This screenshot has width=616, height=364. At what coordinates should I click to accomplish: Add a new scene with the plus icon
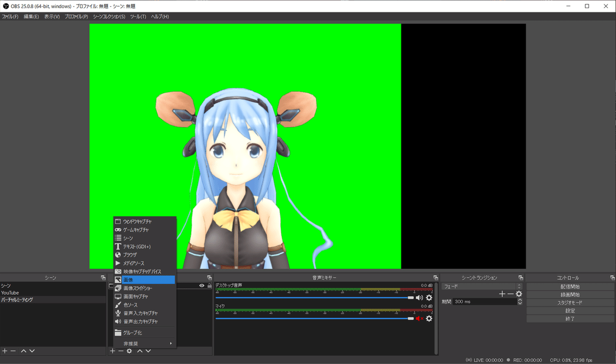pos(5,351)
